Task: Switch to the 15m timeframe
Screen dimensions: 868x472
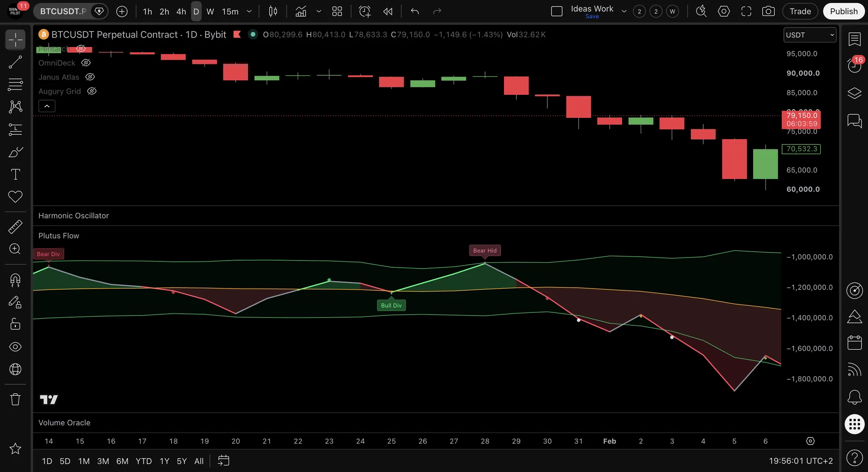Action: [230, 12]
